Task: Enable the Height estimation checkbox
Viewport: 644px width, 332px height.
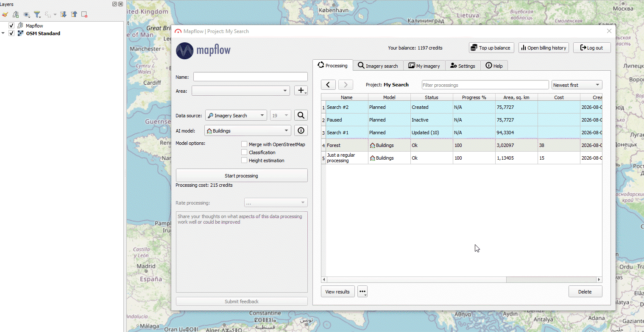Action: (x=244, y=160)
